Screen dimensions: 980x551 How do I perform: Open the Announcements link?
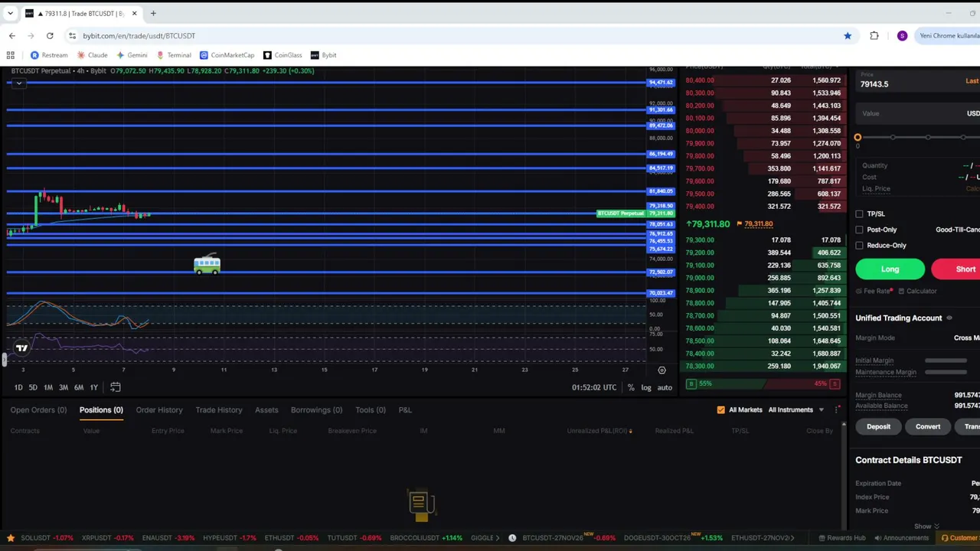coord(901,538)
